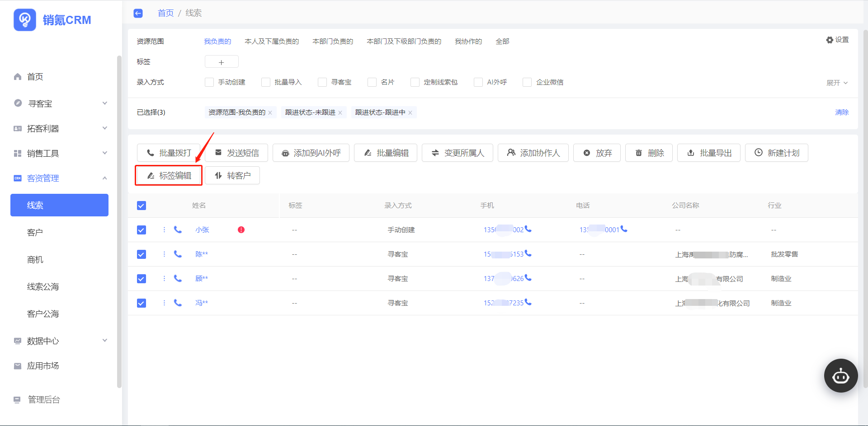Click 添加协作人 button
This screenshot has width=868, height=426.
pos(533,153)
